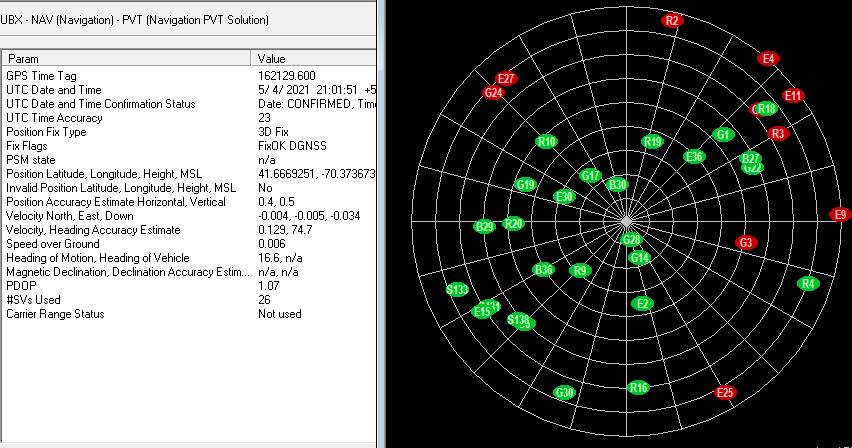Image resolution: width=852 pixels, height=448 pixels.
Task: Click the green S133 satellite marker
Action: pyautogui.click(x=457, y=290)
